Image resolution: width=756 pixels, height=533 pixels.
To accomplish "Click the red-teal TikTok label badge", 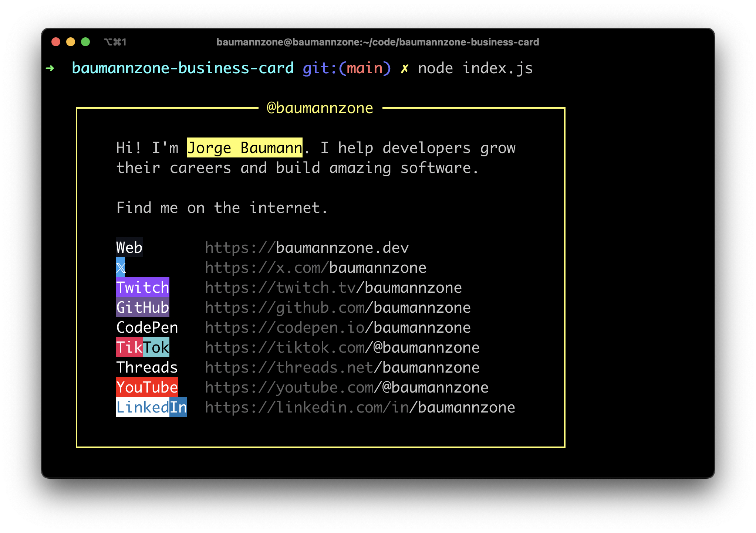I will [142, 347].
